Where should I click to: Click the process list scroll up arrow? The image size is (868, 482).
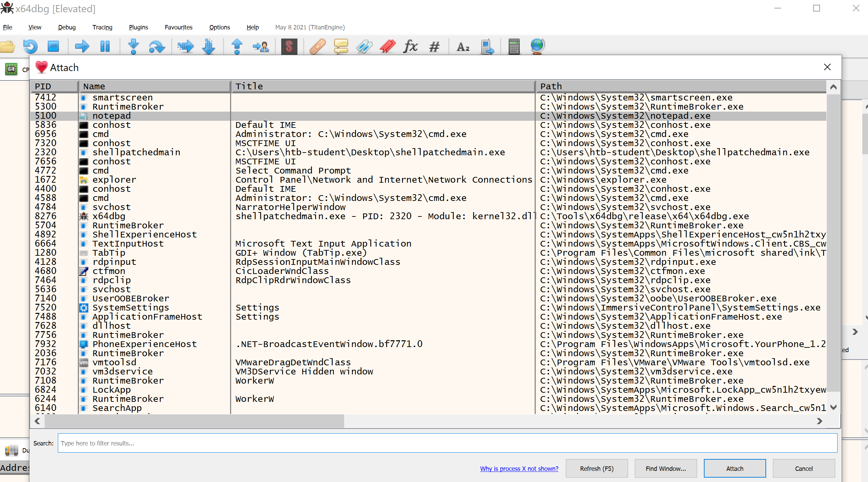point(833,87)
